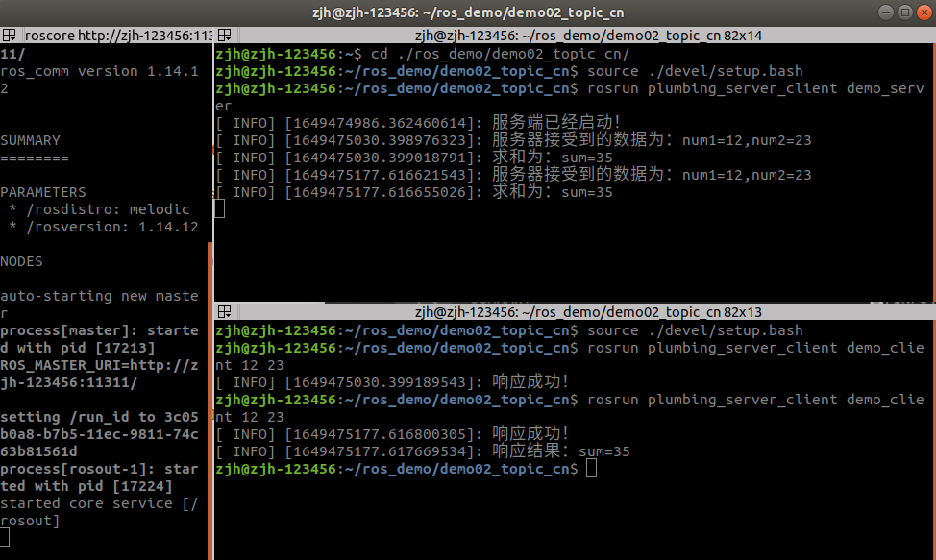Click the first '响应成功!' line
This screenshot has height=560, width=936.
pos(392,381)
